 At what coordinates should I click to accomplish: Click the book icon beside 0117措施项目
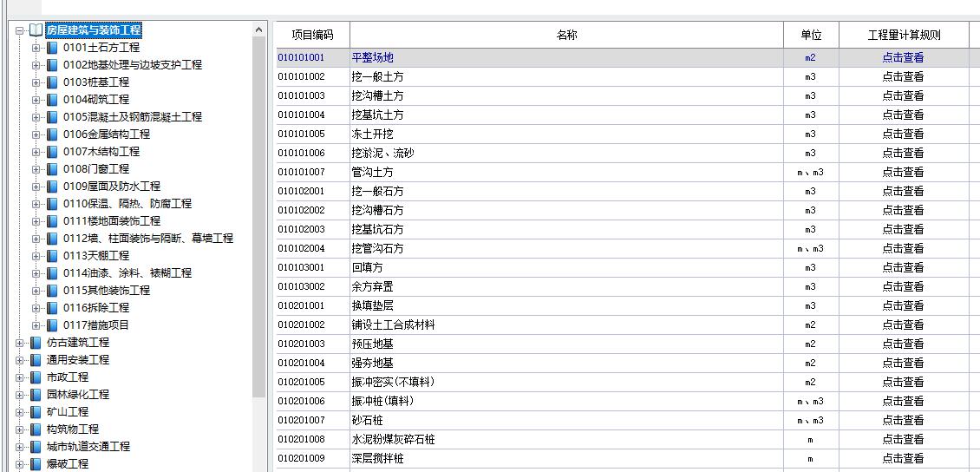click(x=52, y=325)
